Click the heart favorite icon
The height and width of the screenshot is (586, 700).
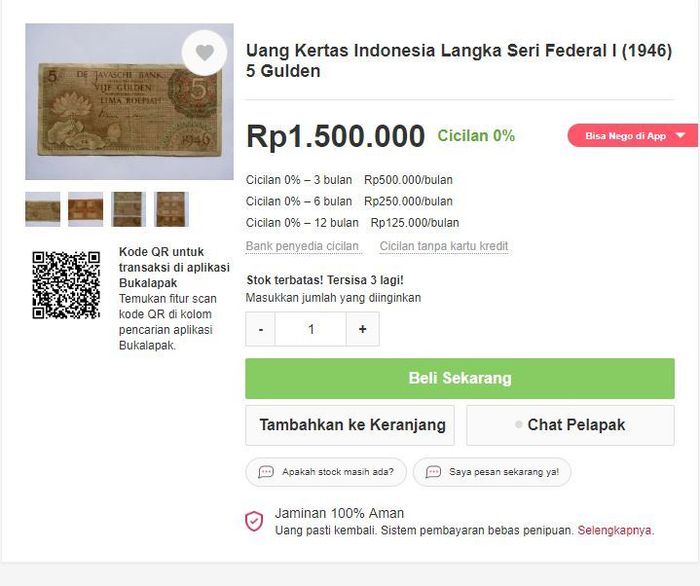(x=204, y=53)
